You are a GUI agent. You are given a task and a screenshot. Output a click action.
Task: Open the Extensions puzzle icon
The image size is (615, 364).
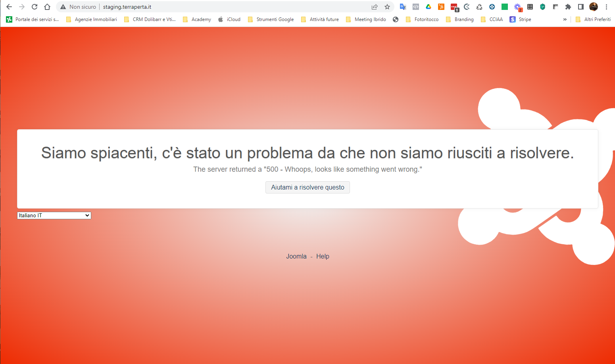(x=568, y=7)
